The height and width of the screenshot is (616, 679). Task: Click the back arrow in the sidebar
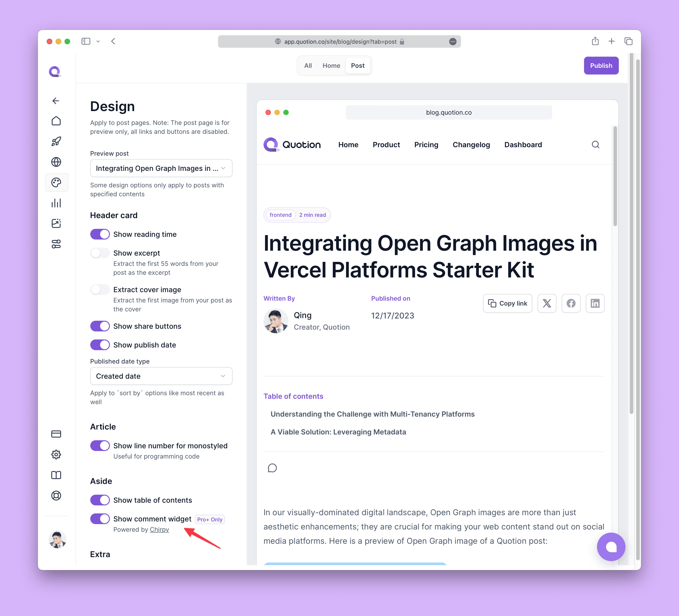pyautogui.click(x=56, y=101)
